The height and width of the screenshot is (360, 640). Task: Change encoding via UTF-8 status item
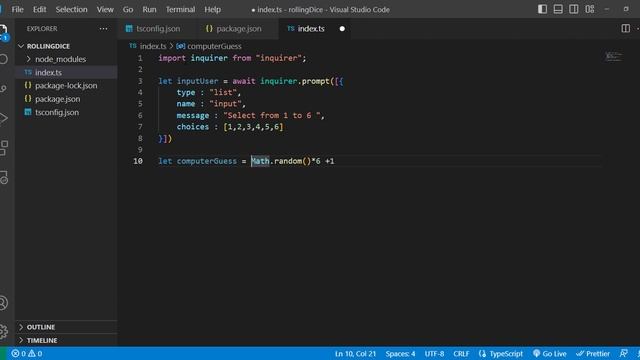point(434,353)
